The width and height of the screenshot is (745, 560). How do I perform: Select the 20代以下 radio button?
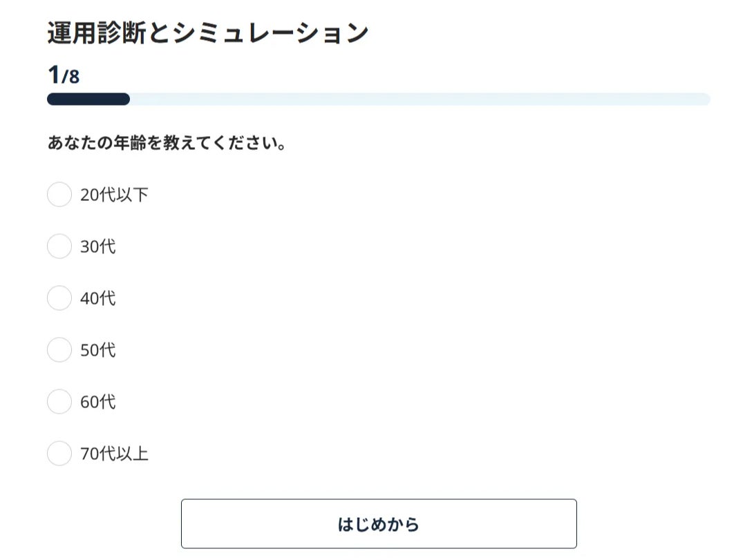click(x=59, y=194)
